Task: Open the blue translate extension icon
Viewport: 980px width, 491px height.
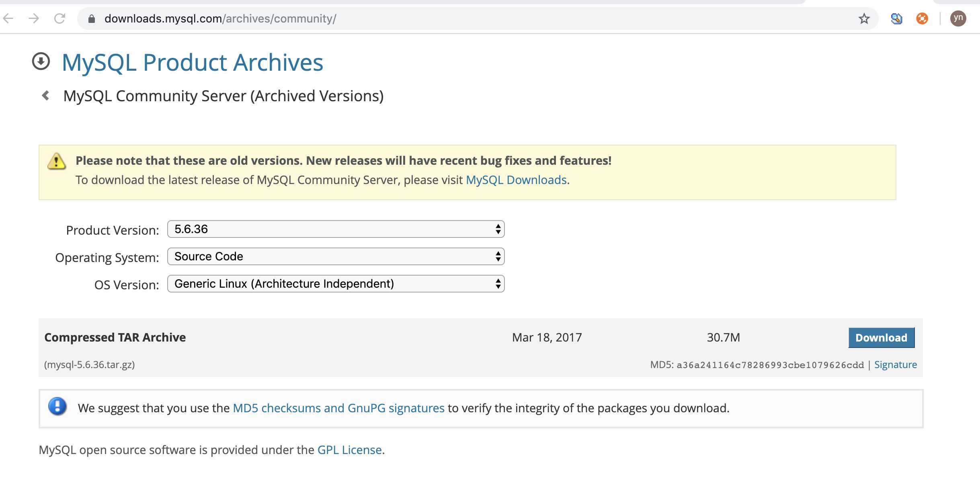Action: (x=896, y=18)
